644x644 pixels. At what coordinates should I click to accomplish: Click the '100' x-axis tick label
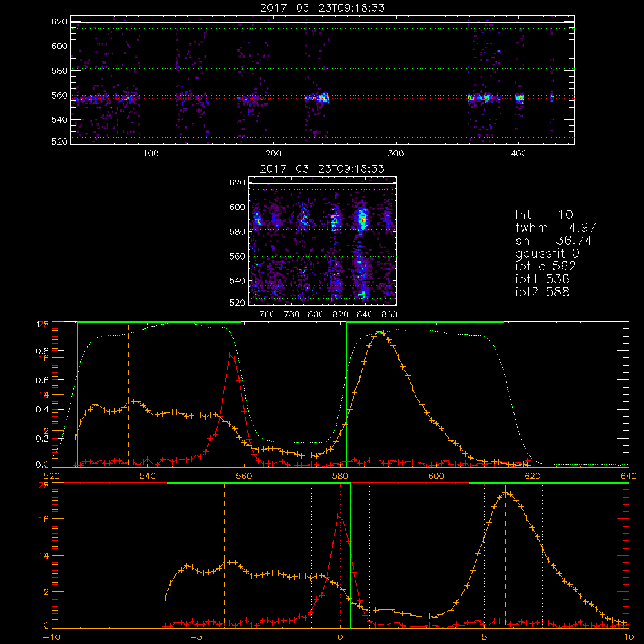(151, 154)
